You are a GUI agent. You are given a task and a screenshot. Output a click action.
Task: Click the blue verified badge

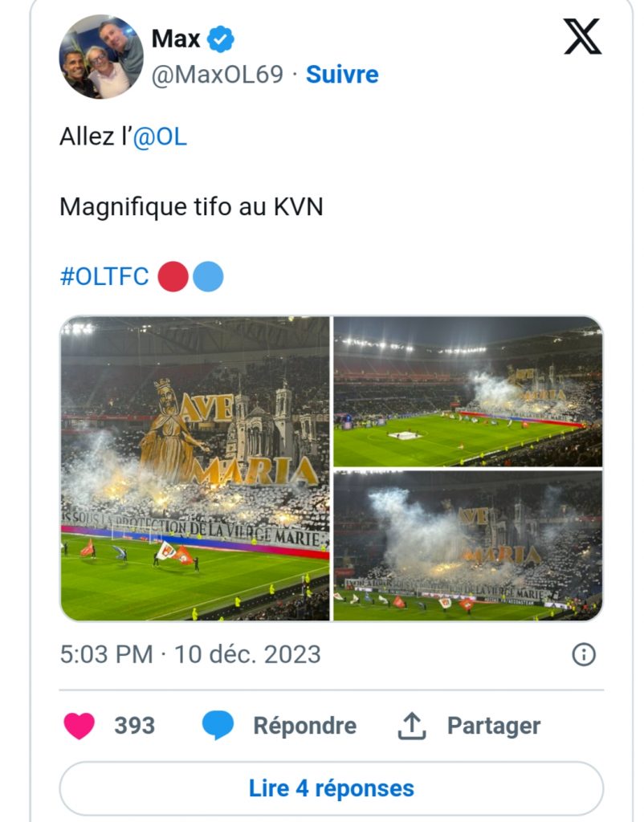(221, 39)
